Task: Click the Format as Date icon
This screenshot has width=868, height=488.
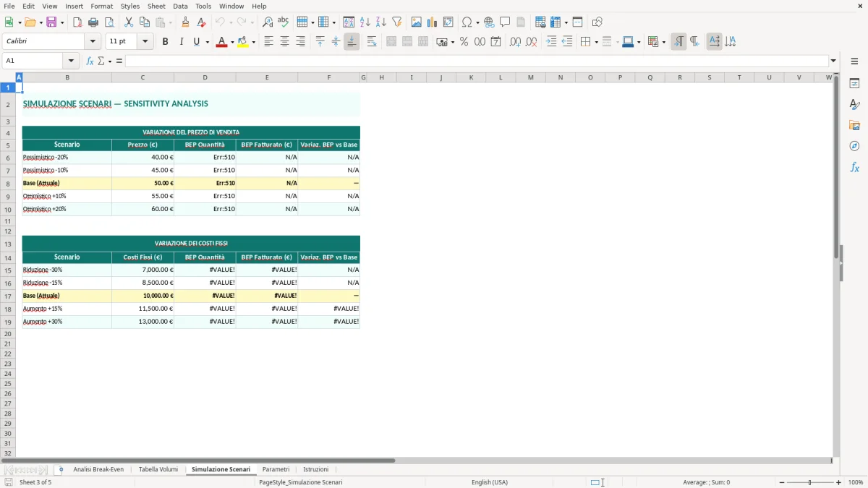Action: point(496,42)
